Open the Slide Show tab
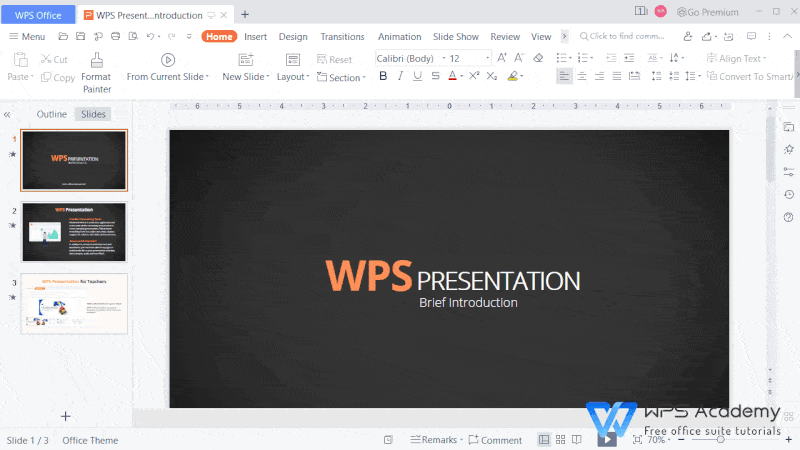The width and height of the screenshot is (800, 450). [x=456, y=36]
